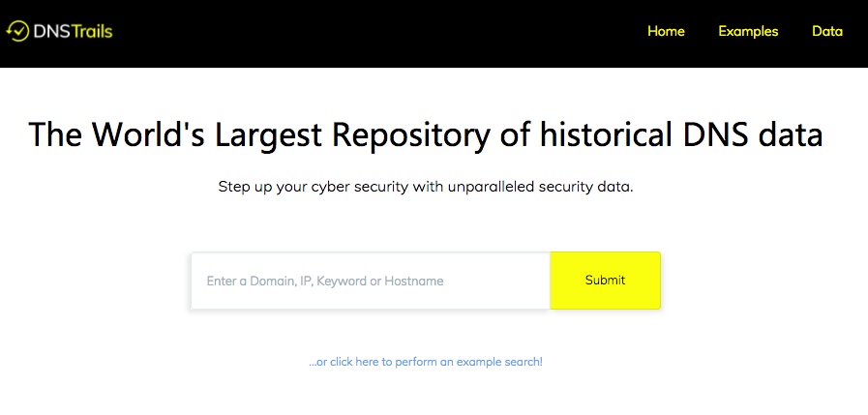Click the word "Repository" in the headline
The width and height of the screenshot is (868, 415).
click(398, 135)
